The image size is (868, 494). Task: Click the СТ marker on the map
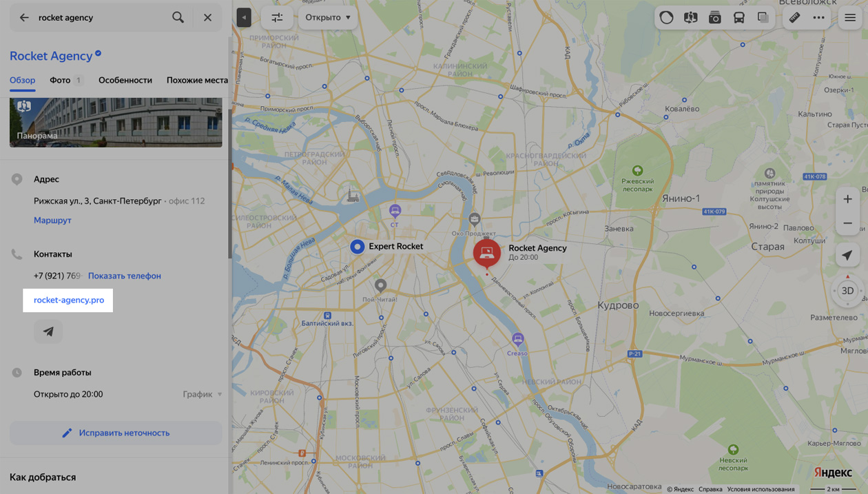(x=395, y=211)
